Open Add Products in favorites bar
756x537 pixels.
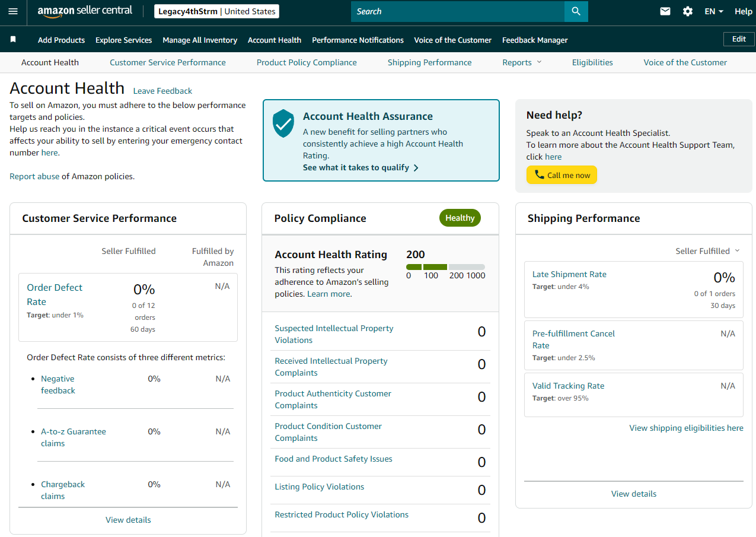(62, 40)
